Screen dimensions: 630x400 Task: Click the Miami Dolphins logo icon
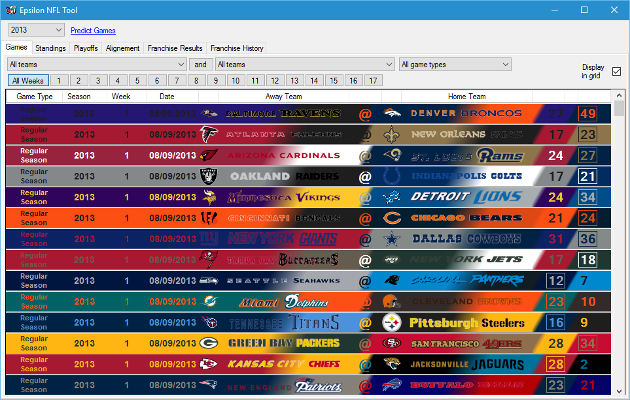click(x=209, y=301)
